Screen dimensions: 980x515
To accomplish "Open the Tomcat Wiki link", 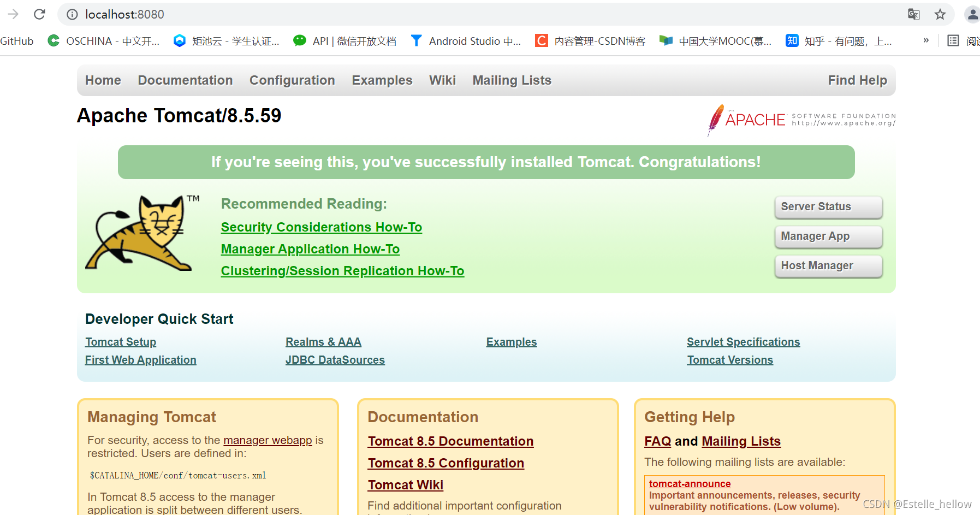I will (405, 485).
